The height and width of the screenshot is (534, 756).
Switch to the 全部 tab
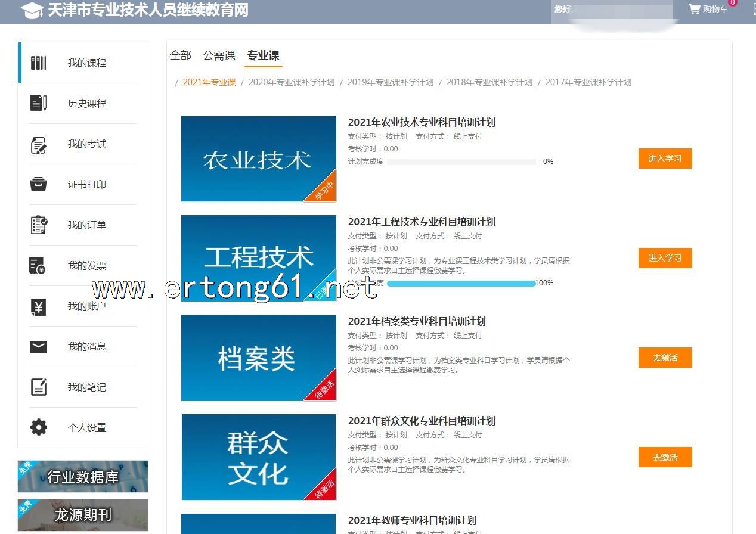181,55
